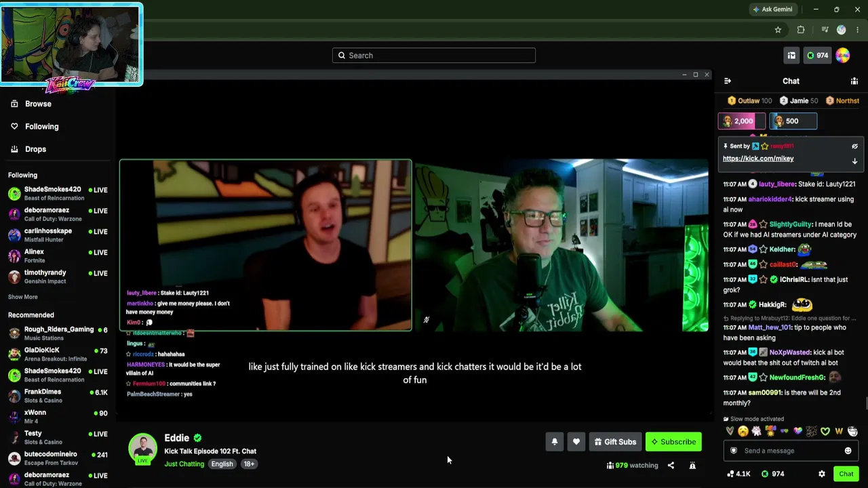Select the 2,000 gift goal badge
868x488 pixels.
[741, 121]
